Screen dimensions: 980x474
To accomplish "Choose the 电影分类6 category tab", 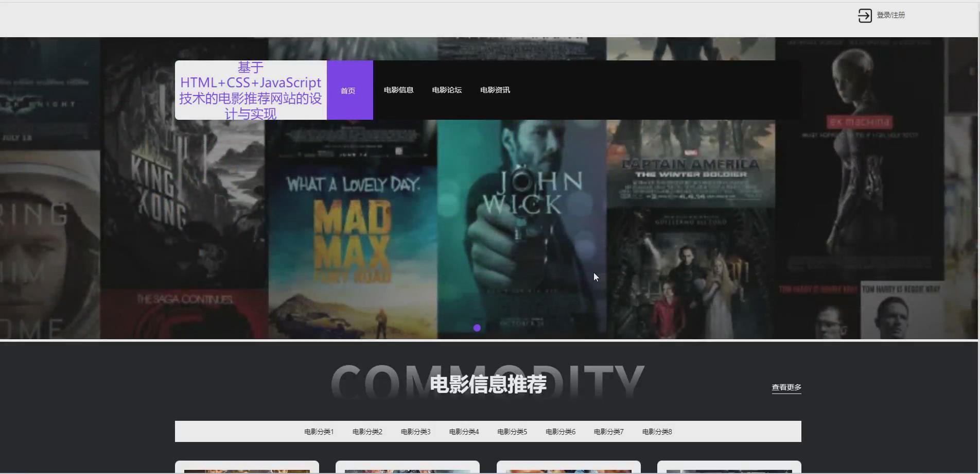I will 561,432.
